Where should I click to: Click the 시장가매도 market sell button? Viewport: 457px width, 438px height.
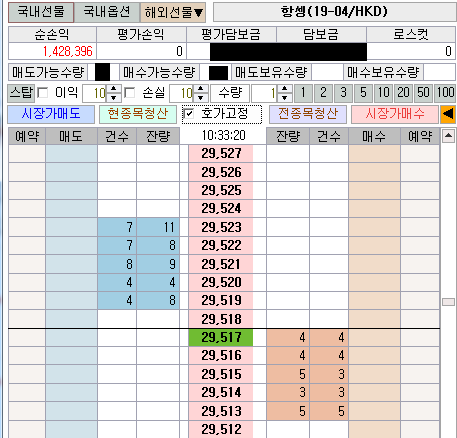(51, 114)
